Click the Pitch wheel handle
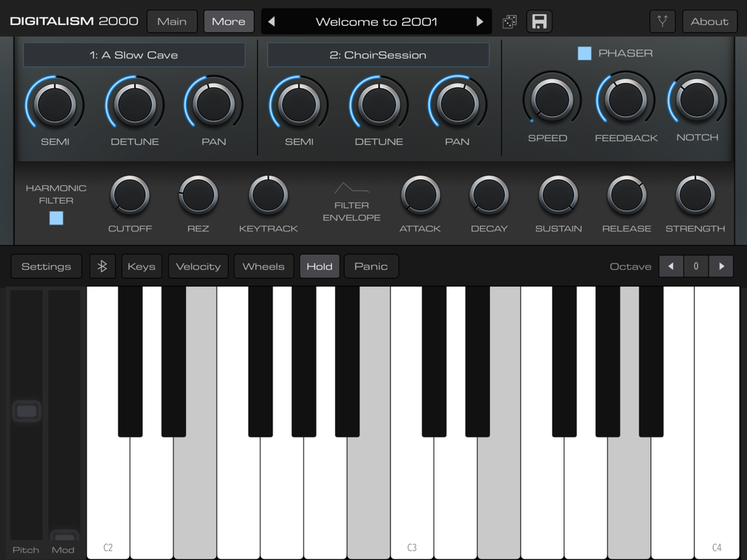Image resolution: width=747 pixels, height=560 pixels. pos(26,411)
